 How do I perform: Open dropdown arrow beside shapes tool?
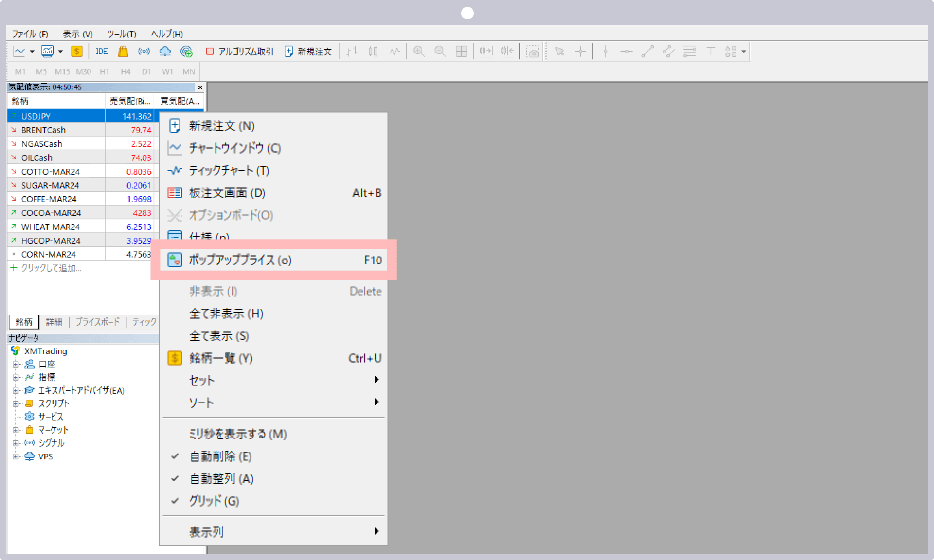click(x=743, y=51)
